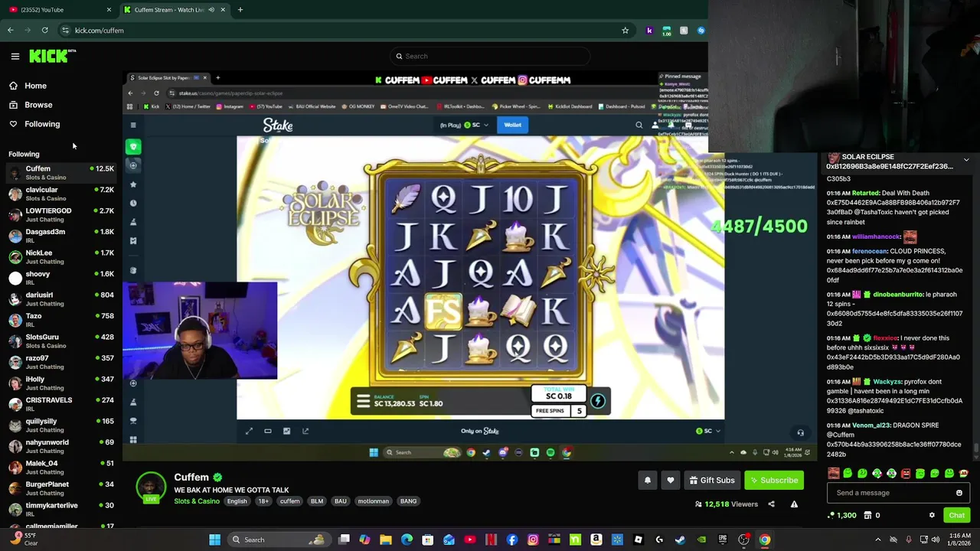Click the Kick search field
This screenshot has width=980, height=551.
[490, 56]
